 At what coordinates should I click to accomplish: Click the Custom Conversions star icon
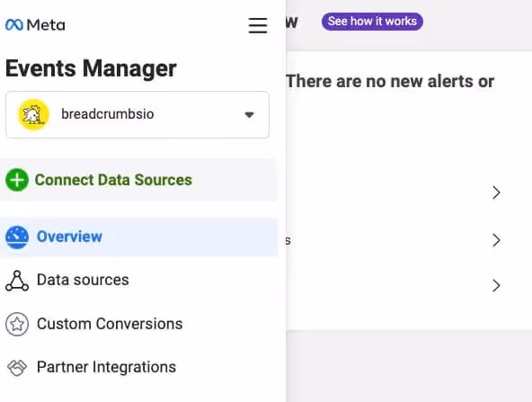[17, 324]
